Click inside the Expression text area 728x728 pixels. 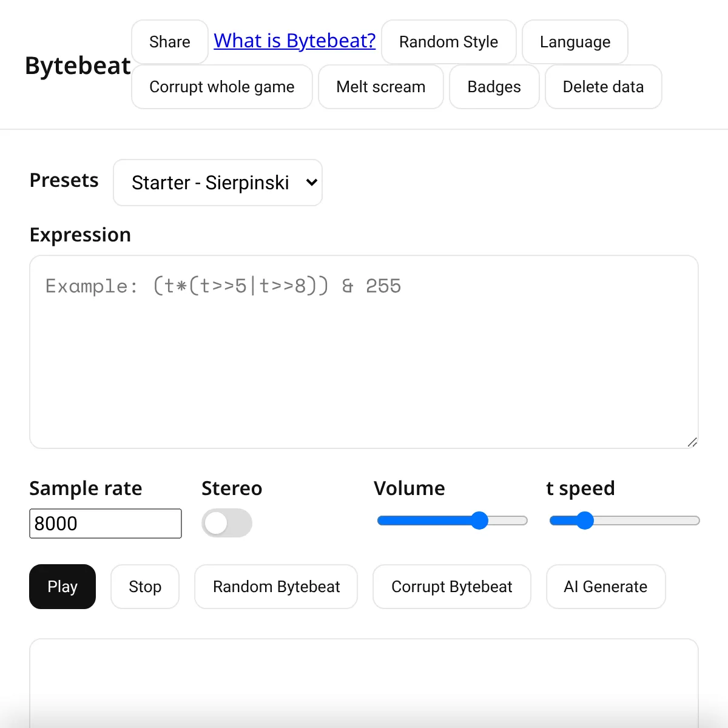point(364,352)
